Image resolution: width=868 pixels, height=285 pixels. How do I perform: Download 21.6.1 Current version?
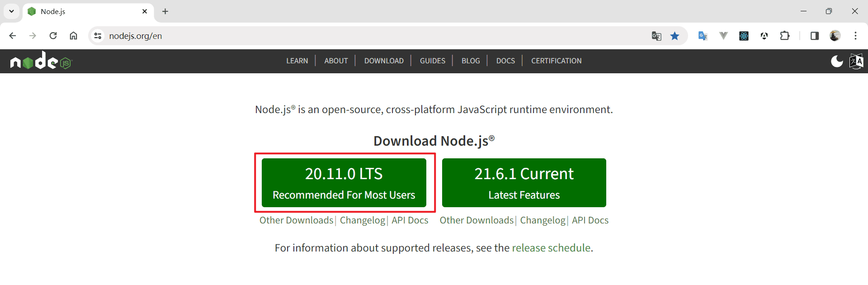524,183
